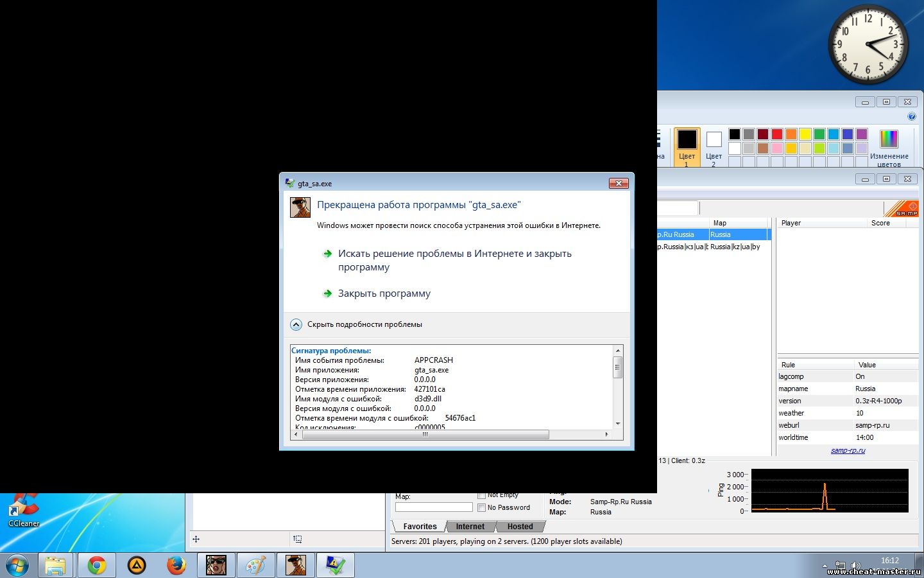Switch to the Hosted tab in SA-MP

(520, 527)
